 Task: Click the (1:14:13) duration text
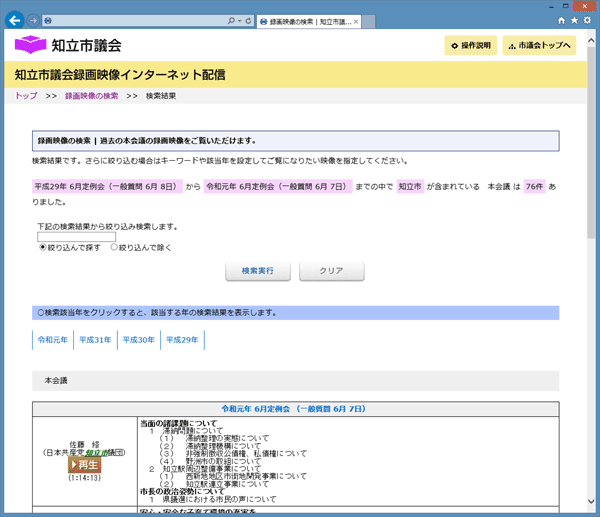[85, 478]
